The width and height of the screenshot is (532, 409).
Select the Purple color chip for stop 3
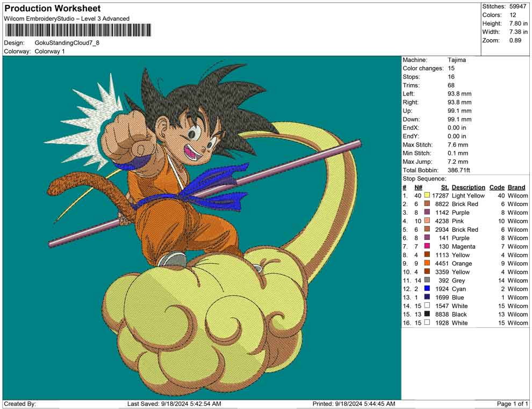427,213
